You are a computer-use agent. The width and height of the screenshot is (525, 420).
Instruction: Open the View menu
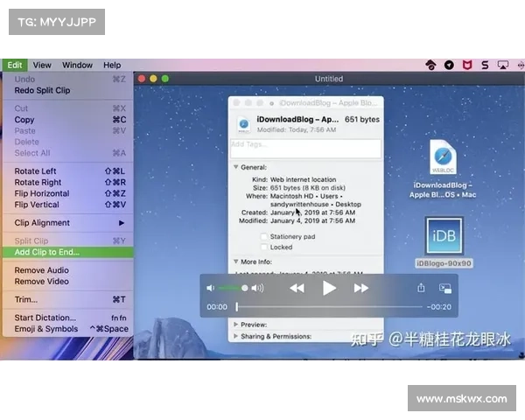click(42, 65)
